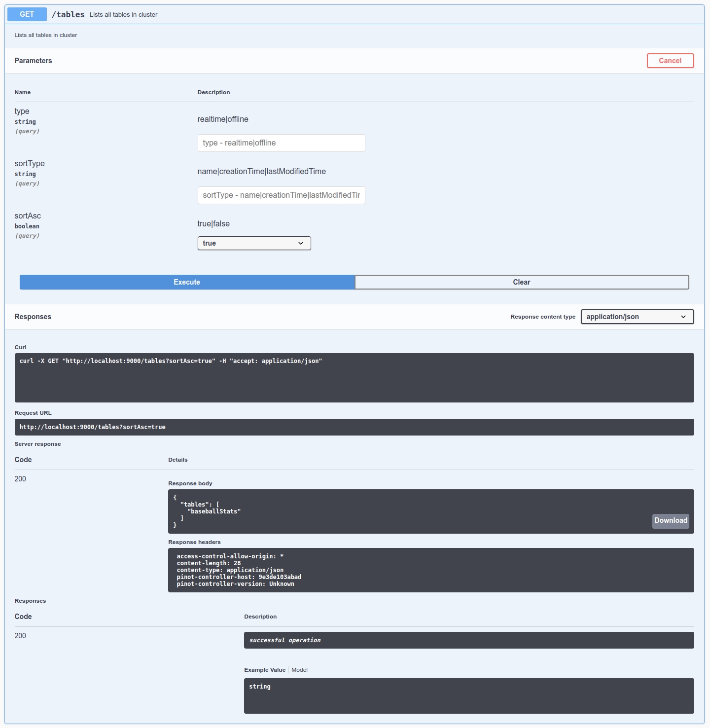This screenshot has height=728, width=710.
Task: Click the Clear button beside Execute
Action: point(521,282)
